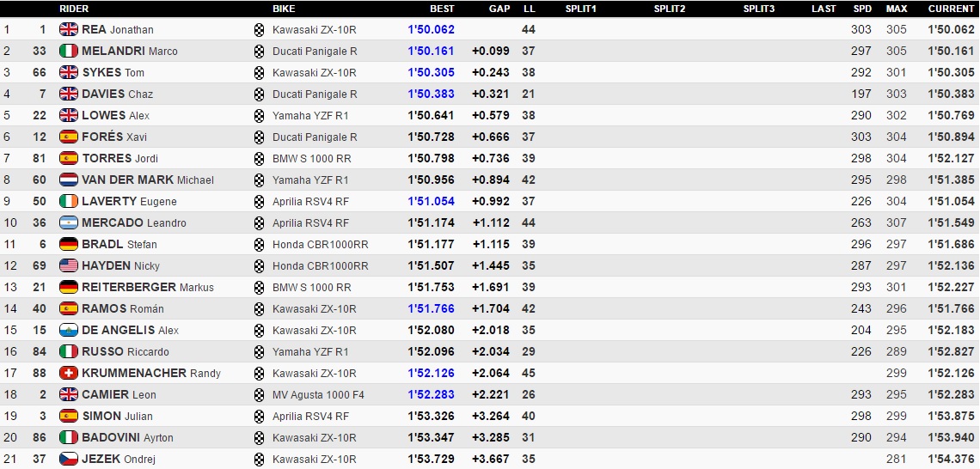
Task: Click the San Marino flag beside De Angelis
Action: 69,330
